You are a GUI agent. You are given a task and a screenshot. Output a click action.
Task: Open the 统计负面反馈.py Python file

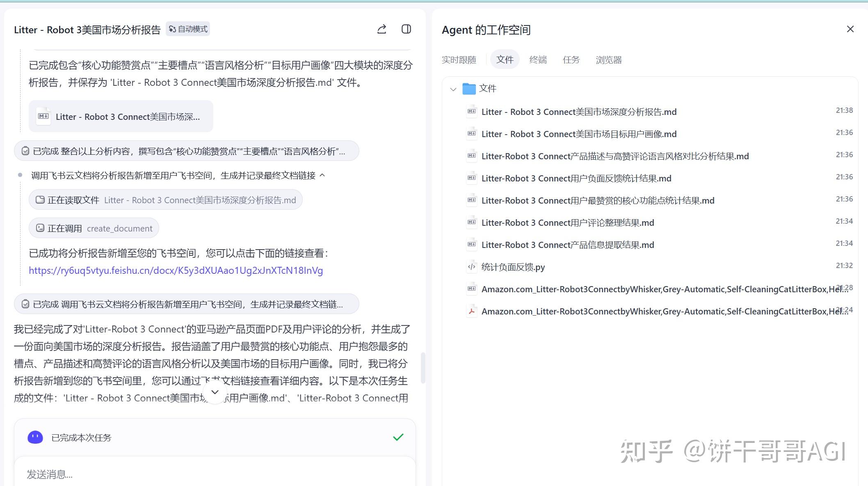pos(513,267)
